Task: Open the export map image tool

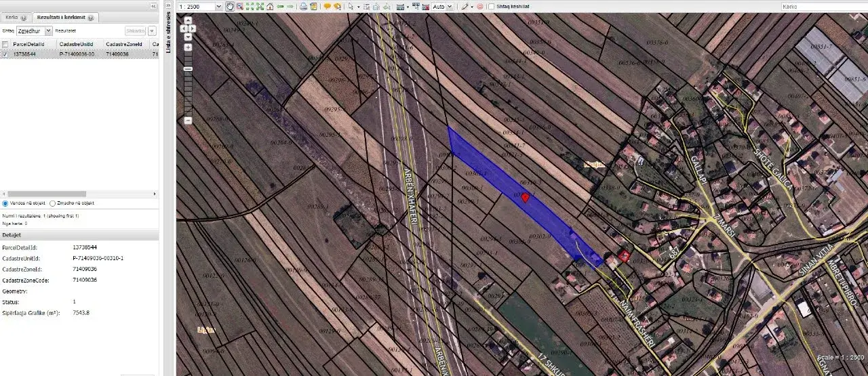Action: 313,6
